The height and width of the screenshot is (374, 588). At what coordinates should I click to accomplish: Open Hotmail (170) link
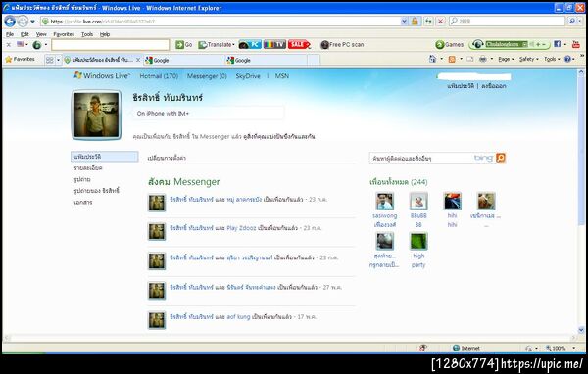pos(159,76)
